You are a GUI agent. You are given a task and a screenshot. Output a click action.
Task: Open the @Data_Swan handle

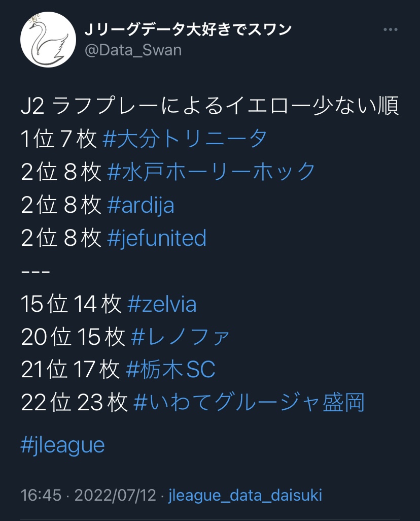pos(133,50)
